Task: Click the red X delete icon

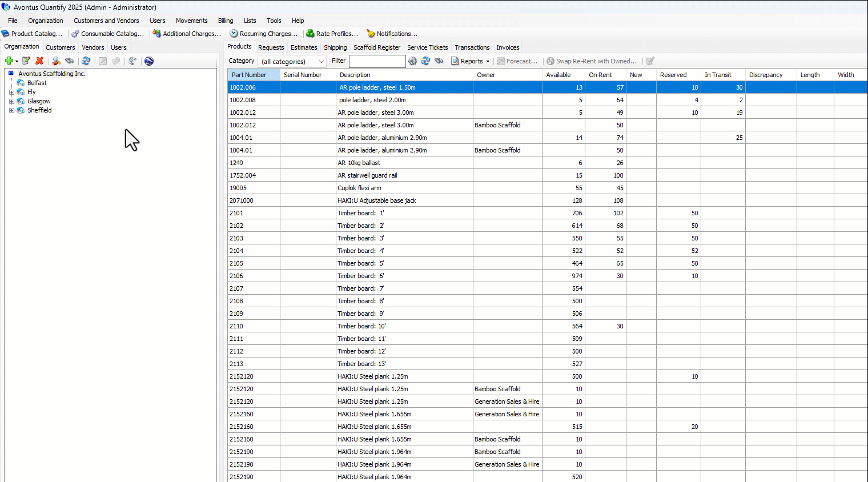Action: pyautogui.click(x=39, y=61)
